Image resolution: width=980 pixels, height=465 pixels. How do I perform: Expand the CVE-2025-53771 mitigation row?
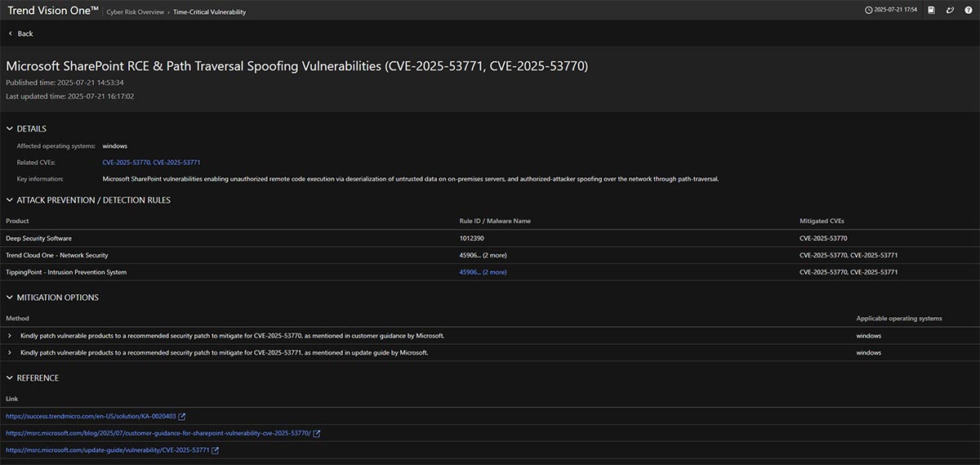coord(10,353)
